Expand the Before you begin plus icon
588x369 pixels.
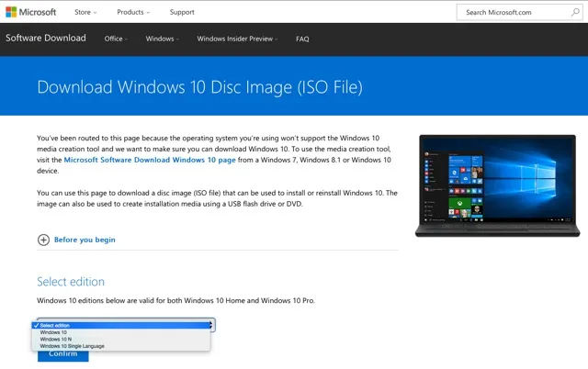[x=43, y=240]
